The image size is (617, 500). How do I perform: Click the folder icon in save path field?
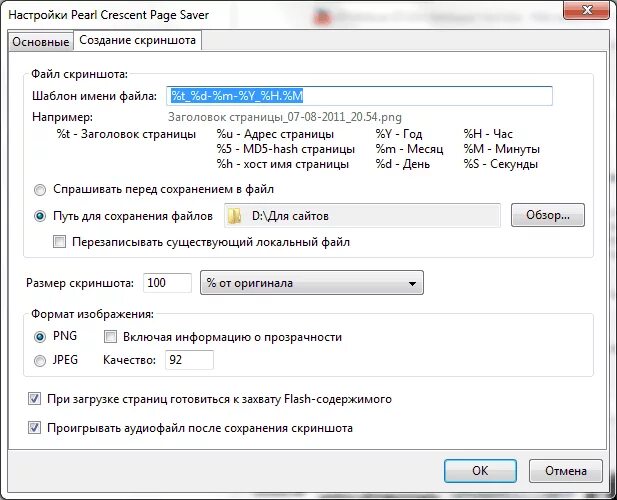pos(235,216)
